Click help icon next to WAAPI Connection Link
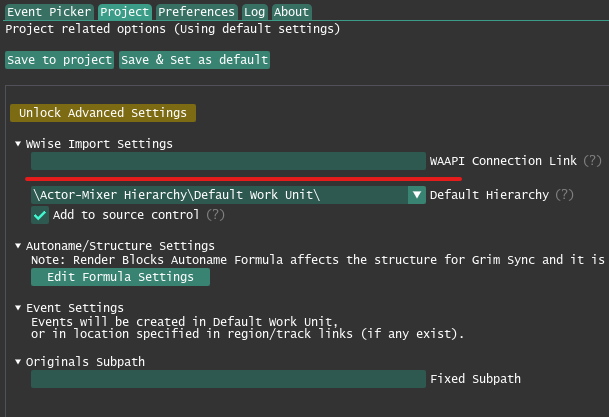 click(593, 161)
